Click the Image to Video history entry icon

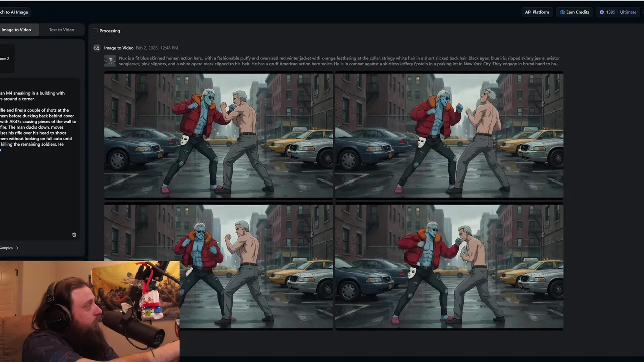[97, 48]
